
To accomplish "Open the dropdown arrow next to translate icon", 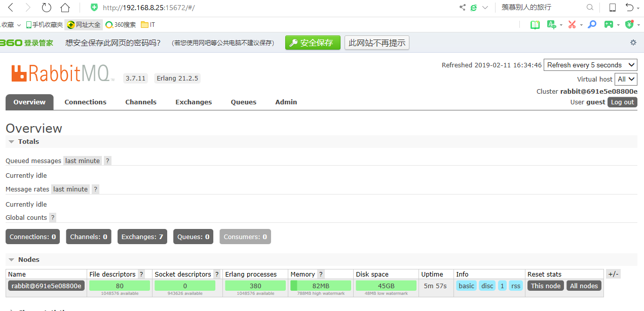I will (561, 25).
